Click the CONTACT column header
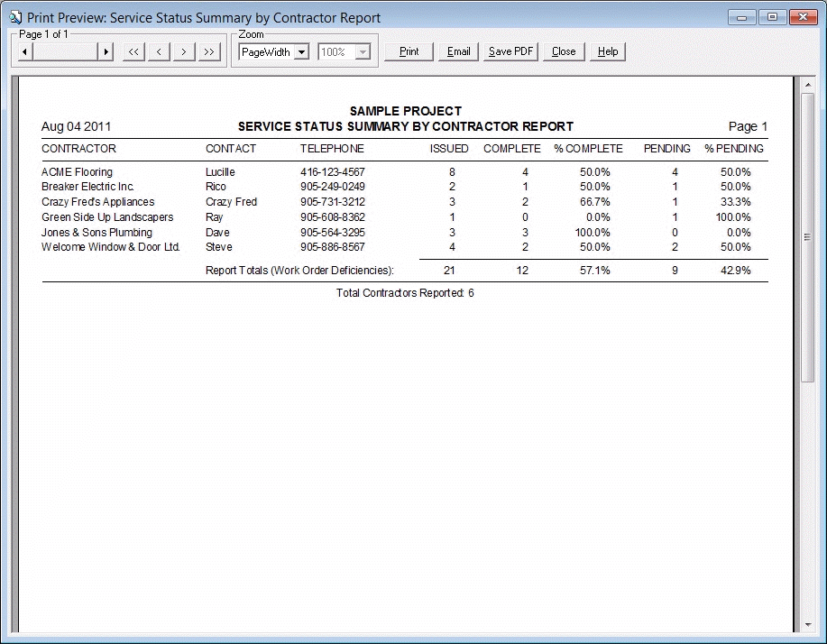 tap(231, 149)
